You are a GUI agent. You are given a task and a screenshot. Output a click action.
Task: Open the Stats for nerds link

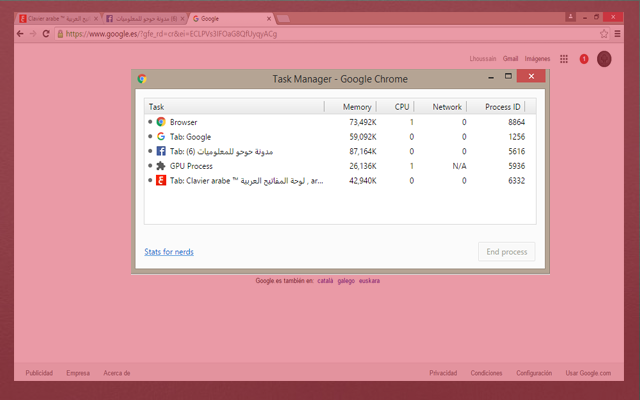pos(169,252)
